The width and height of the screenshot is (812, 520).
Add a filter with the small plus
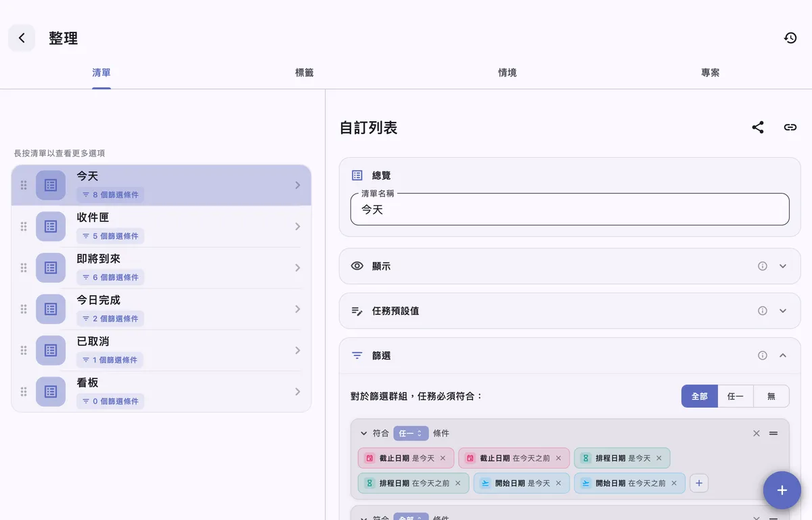[x=699, y=483]
